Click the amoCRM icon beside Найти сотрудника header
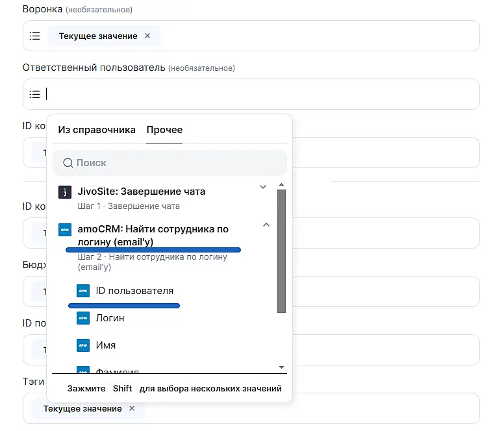Screen dimensions: 504x431 64,229
